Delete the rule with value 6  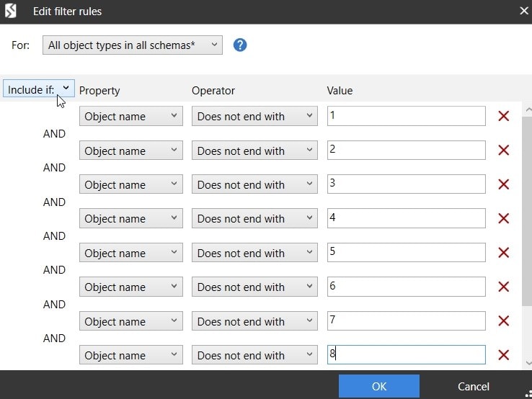click(x=503, y=287)
